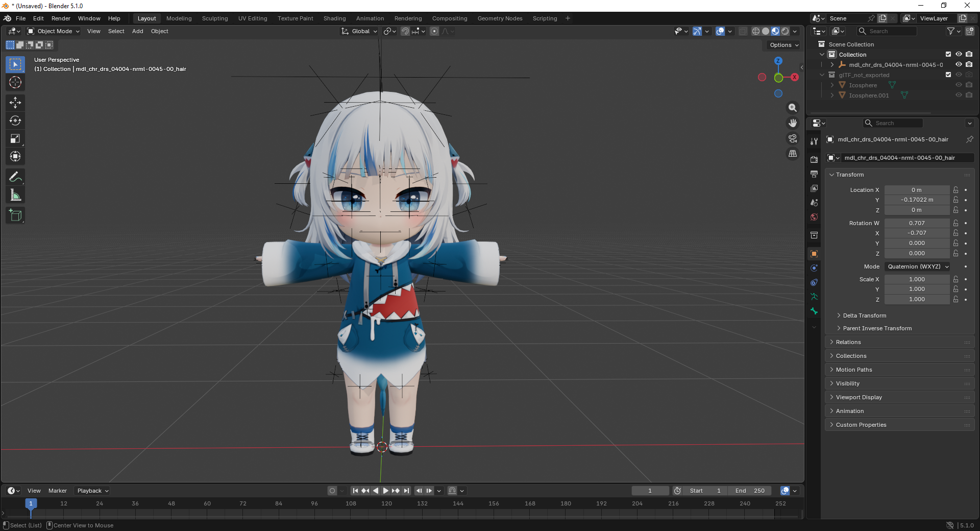The width and height of the screenshot is (980, 531).
Task: Disable rendering for Collection via camera icon
Action: (x=969, y=55)
